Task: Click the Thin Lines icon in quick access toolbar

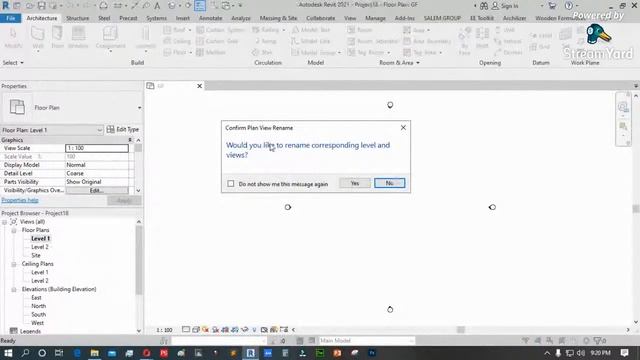Action: (x=200, y=6)
